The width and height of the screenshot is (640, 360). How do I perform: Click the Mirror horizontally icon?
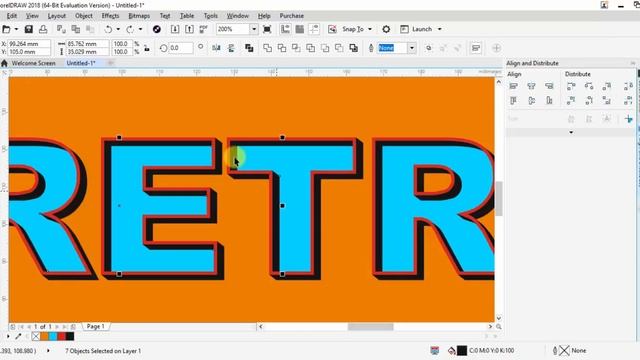pos(216,48)
